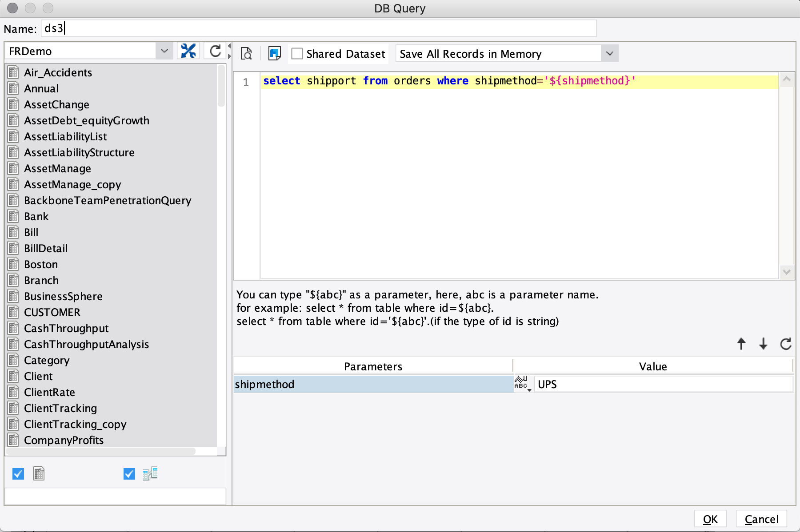Select the shipmethod parameter row

373,384
